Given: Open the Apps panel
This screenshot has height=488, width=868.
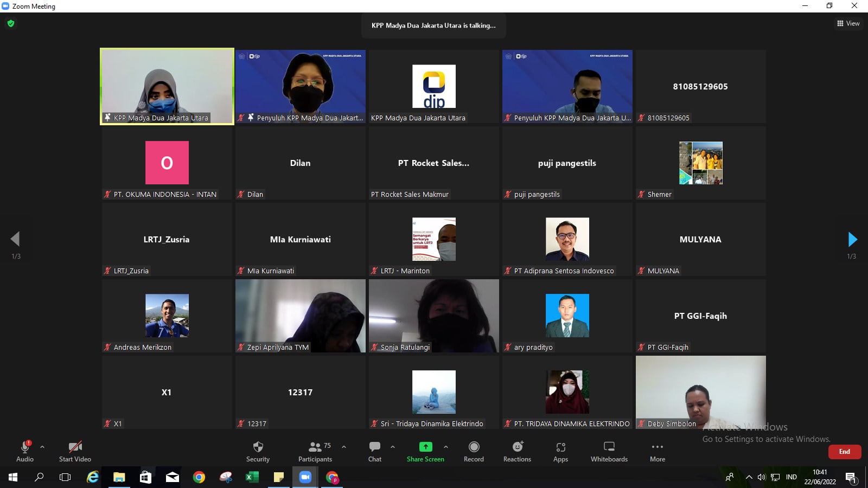Looking at the screenshot, I should [x=560, y=451].
